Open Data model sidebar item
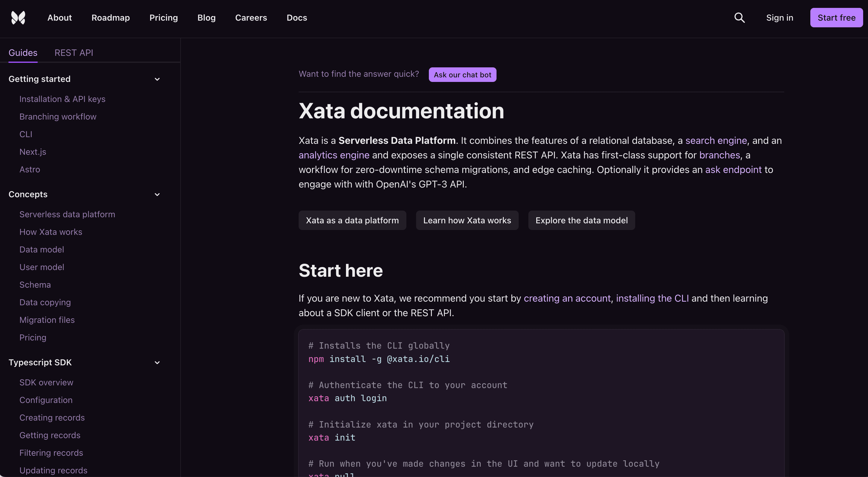Image resolution: width=868 pixels, height=477 pixels. (x=42, y=250)
